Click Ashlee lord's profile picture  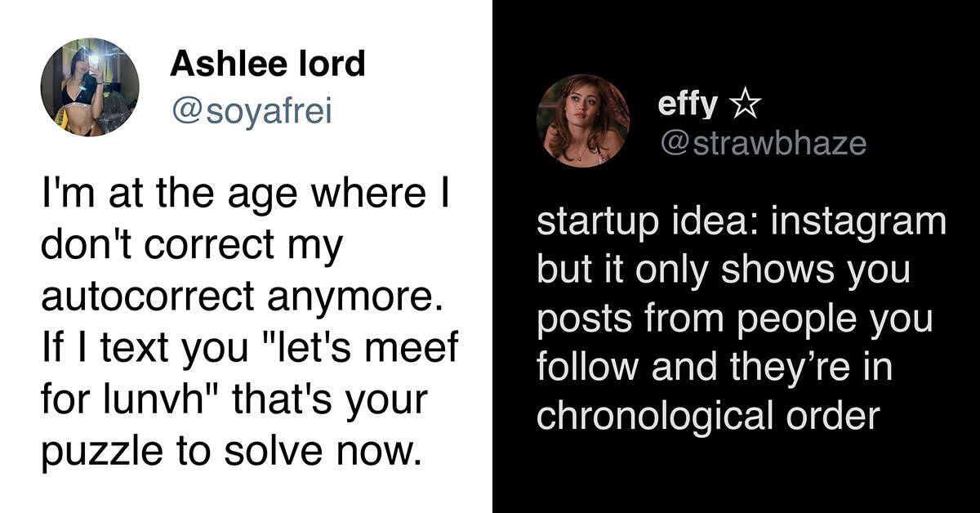(x=90, y=87)
